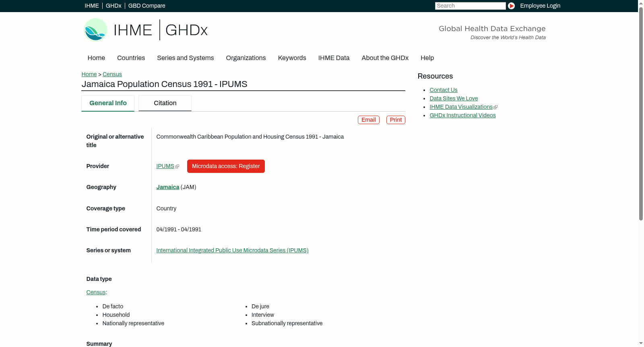
Task: Open Data Sites We Love link
Action: click(x=454, y=98)
